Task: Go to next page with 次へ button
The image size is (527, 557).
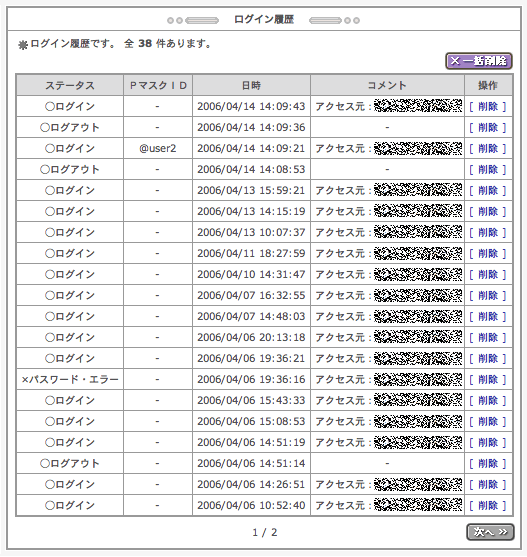Action: [490, 532]
